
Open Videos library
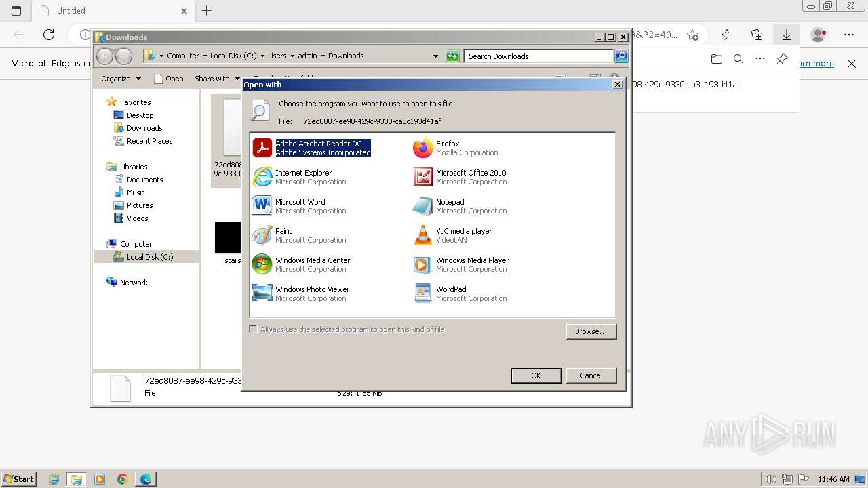[x=137, y=218]
